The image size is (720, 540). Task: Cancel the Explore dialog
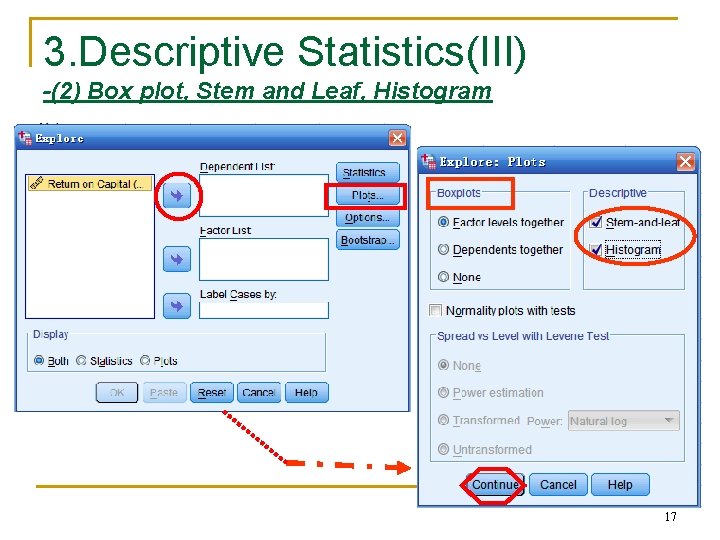[x=259, y=393]
